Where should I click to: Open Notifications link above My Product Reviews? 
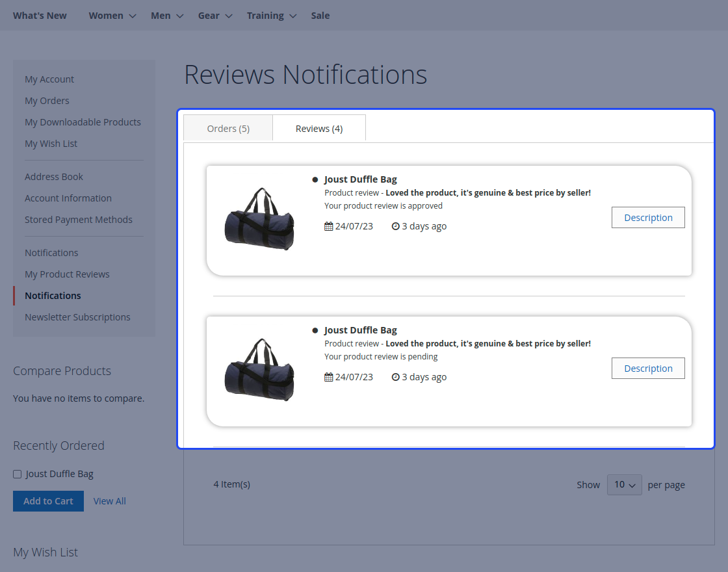[51, 253]
